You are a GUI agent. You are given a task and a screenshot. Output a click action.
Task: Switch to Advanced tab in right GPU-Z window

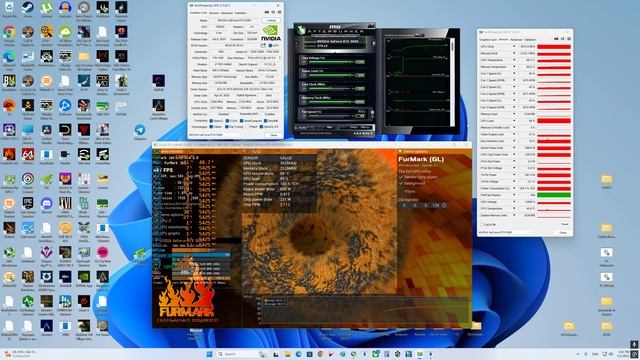tap(516, 40)
